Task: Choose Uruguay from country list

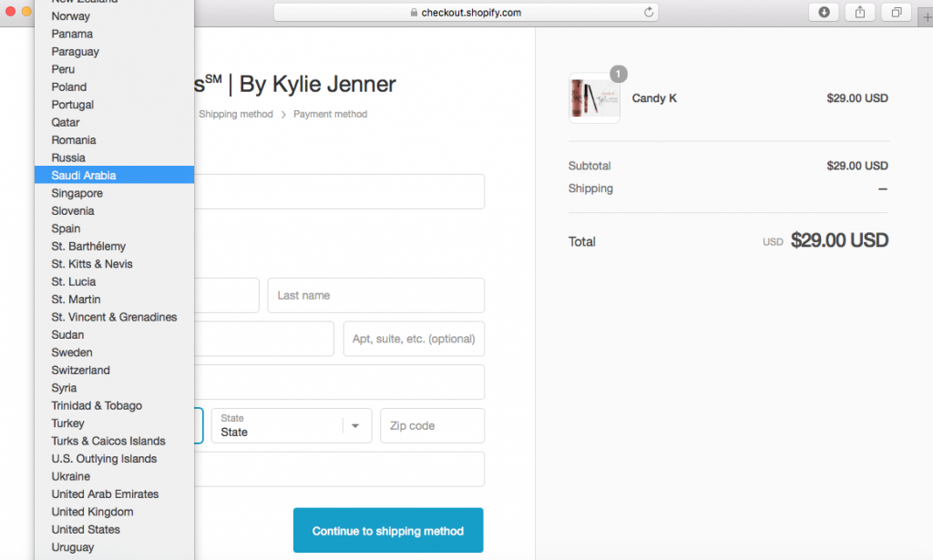Action: [114, 547]
